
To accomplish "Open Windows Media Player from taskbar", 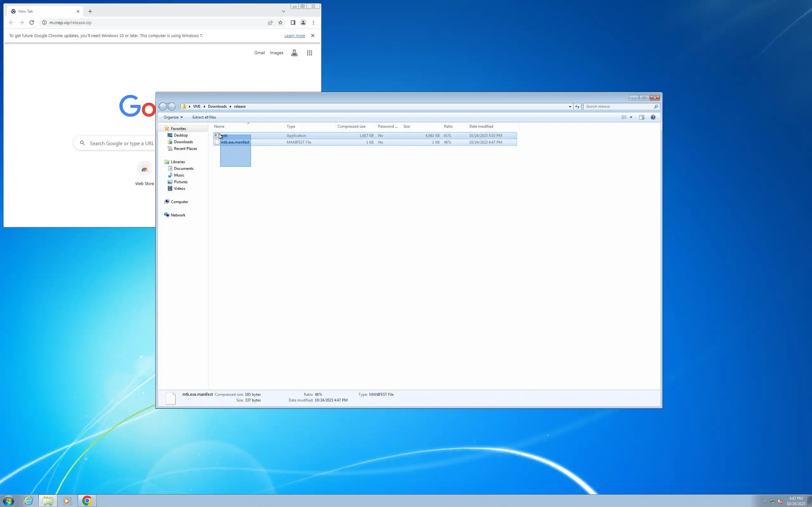I will click(x=67, y=501).
